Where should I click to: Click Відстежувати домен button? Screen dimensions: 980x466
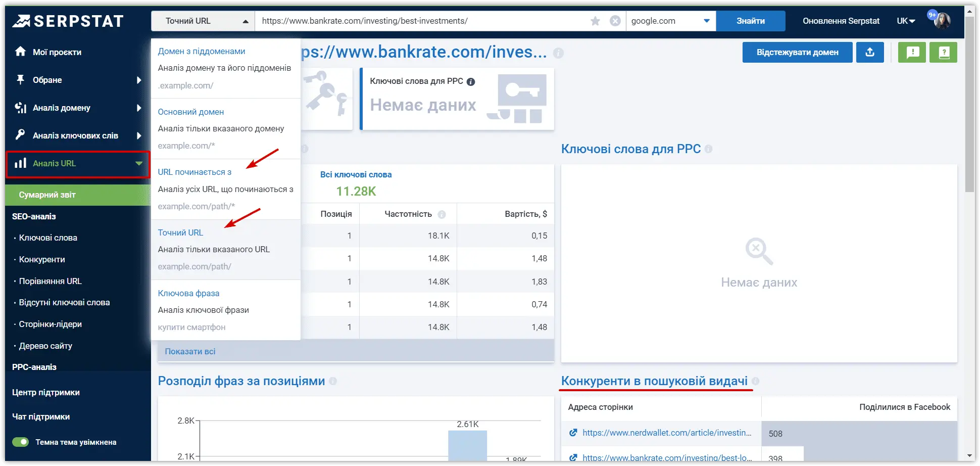pos(797,52)
